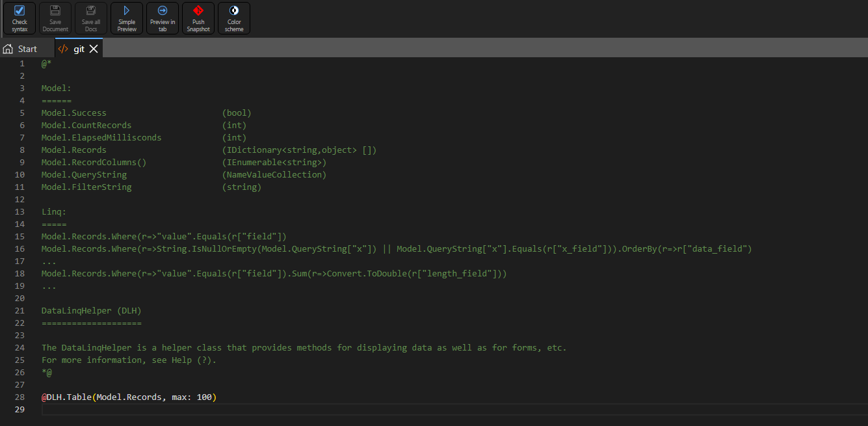Launch Preview in tab

pos(163,18)
